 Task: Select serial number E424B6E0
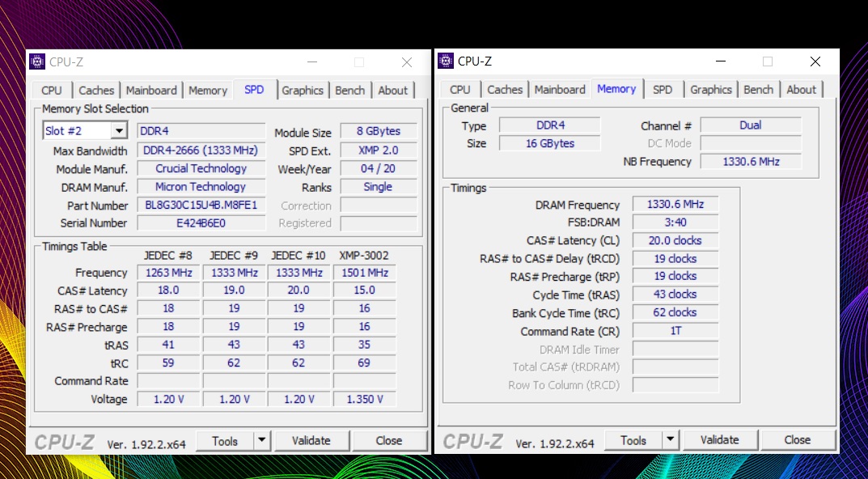coord(201,223)
